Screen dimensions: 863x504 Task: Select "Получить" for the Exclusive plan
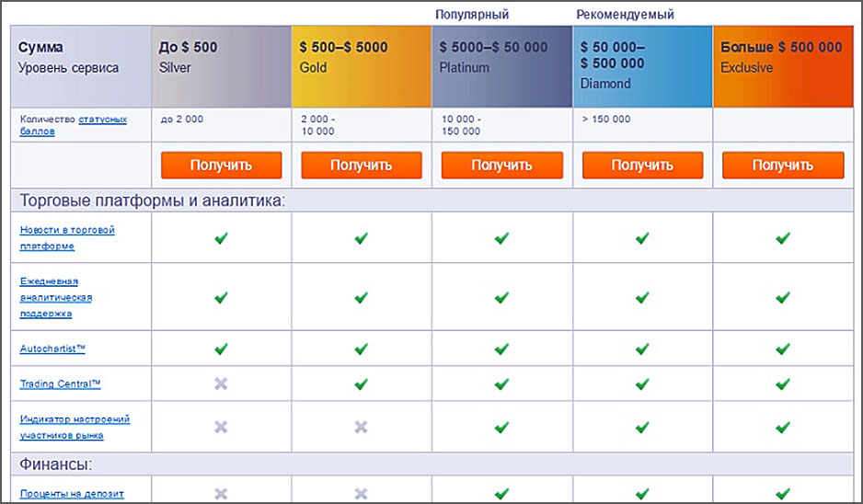783,166
